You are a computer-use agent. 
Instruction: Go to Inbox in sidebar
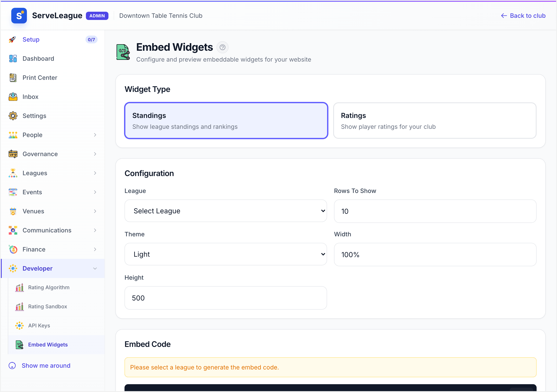53,97
